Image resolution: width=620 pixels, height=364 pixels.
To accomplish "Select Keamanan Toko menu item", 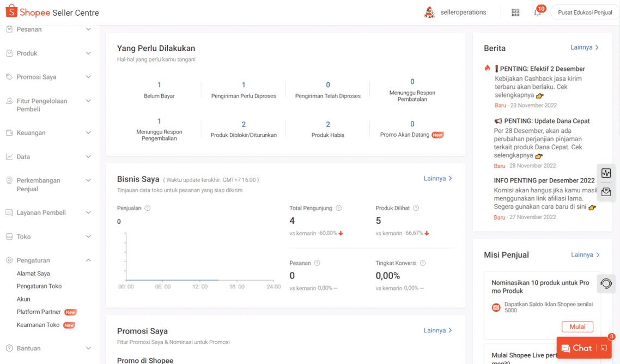I will coord(38,325).
